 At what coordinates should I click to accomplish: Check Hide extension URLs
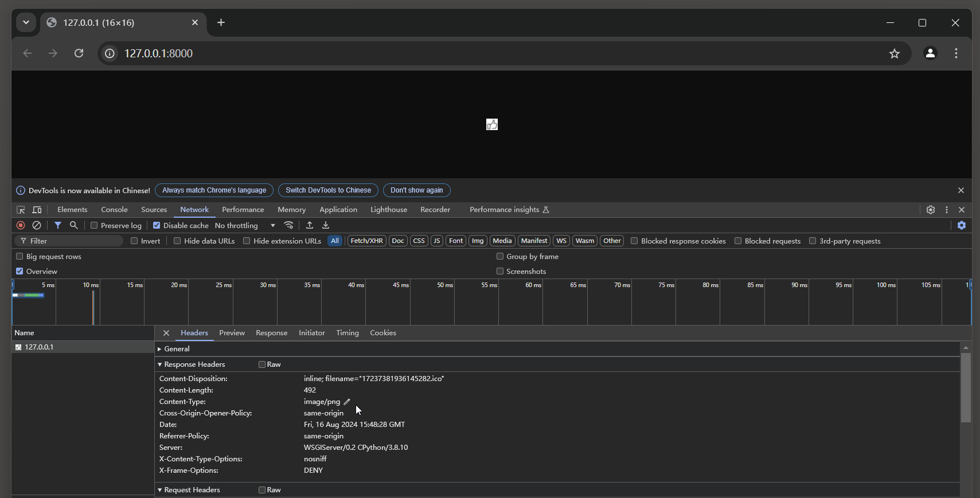pyautogui.click(x=247, y=241)
